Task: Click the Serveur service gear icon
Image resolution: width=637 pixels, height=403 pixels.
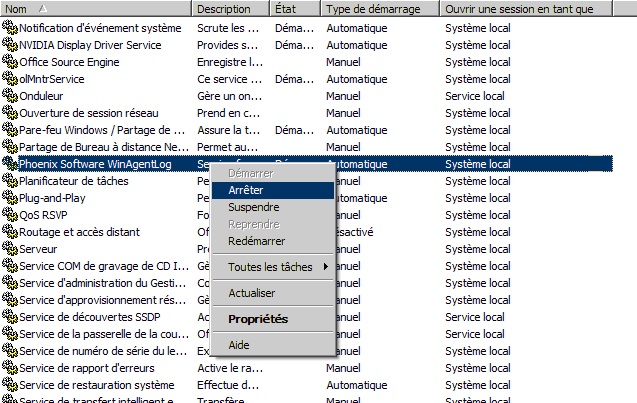Action: 10,249
